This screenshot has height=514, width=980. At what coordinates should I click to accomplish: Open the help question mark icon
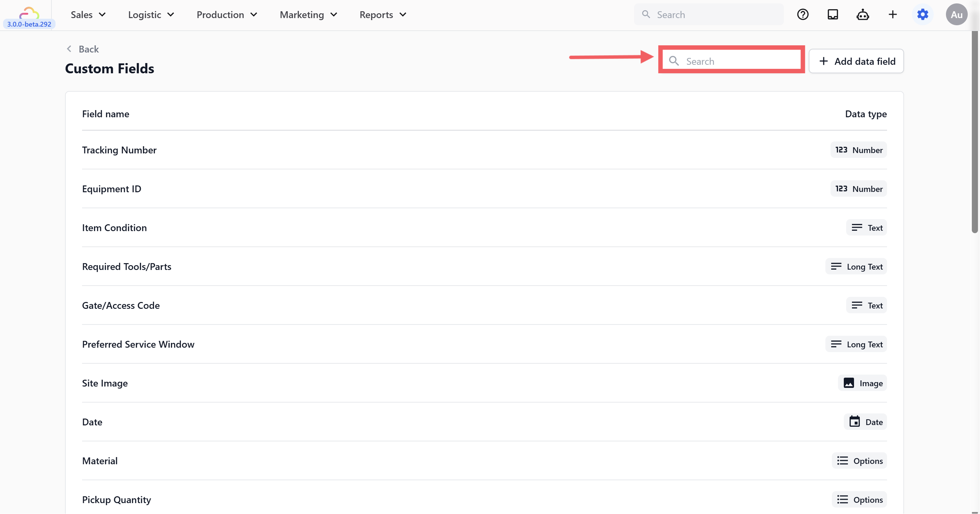click(x=803, y=14)
